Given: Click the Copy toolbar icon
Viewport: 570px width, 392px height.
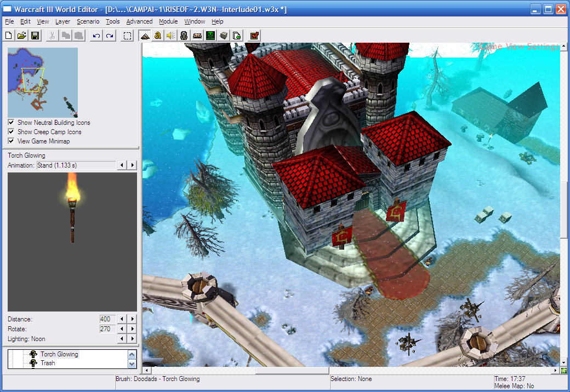Looking at the screenshot, I should [x=66, y=36].
